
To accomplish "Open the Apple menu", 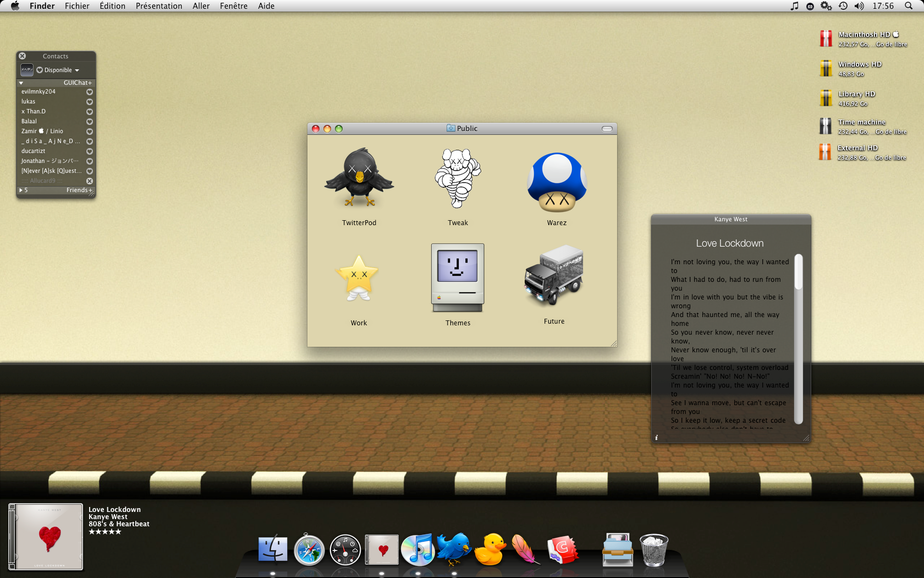I will (15, 6).
